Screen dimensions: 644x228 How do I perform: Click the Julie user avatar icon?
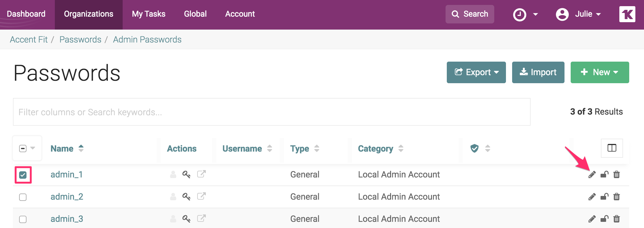(x=562, y=14)
